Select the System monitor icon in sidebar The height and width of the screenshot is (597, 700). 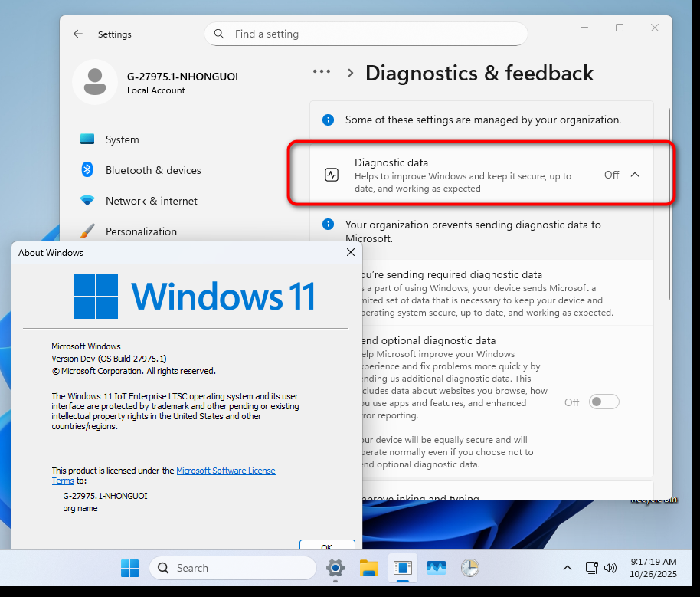point(87,139)
